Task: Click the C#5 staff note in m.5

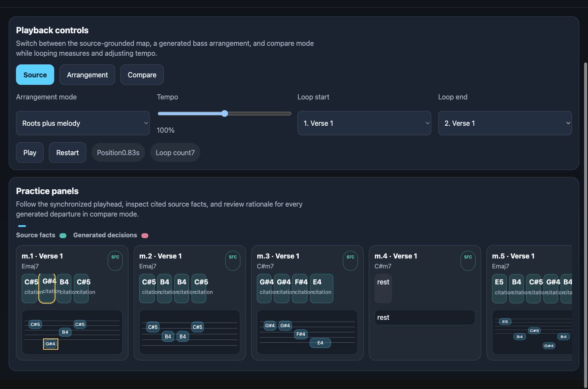Action: (534, 331)
